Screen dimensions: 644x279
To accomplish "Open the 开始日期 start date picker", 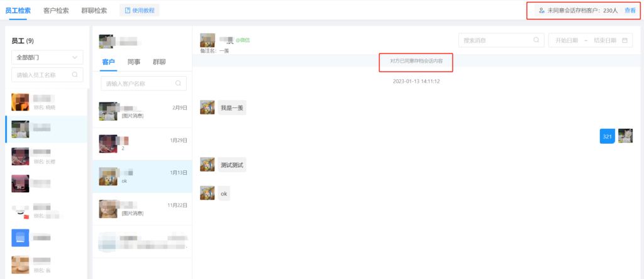I will tap(567, 40).
